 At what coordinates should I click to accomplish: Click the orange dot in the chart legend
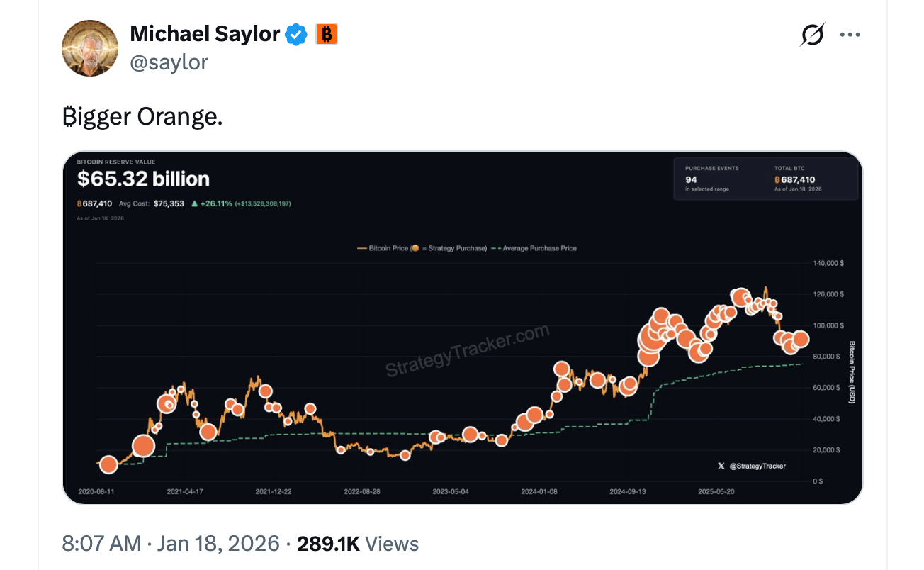click(x=415, y=248)
